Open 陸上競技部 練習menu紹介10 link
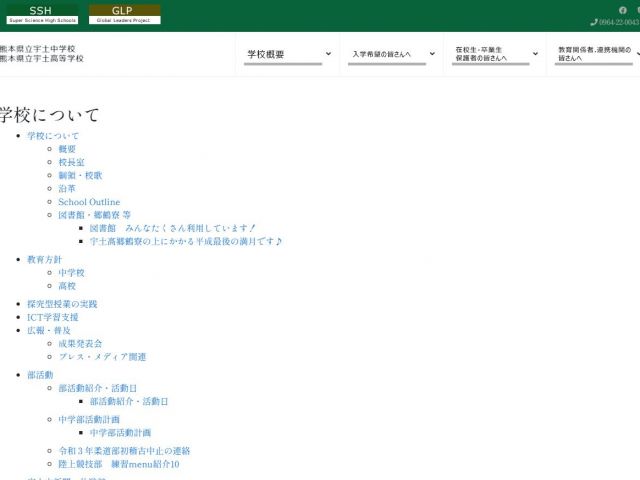 coord(119,464)
